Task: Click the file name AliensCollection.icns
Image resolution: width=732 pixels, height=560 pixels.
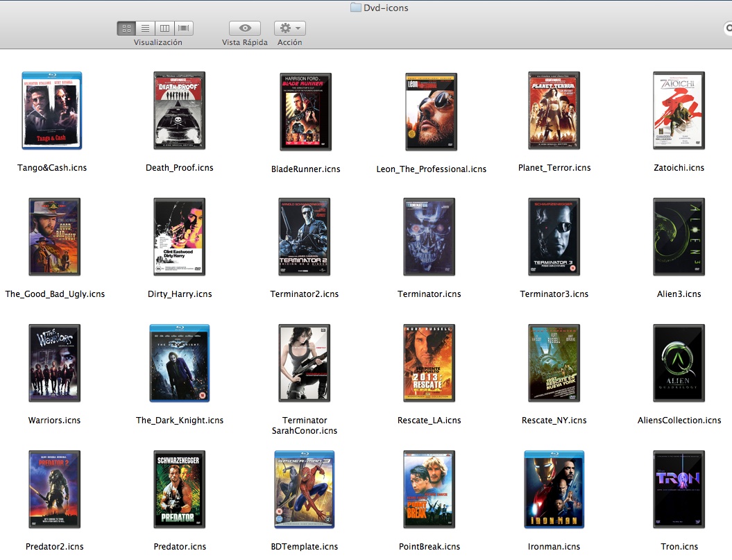Action: (679, 421)
